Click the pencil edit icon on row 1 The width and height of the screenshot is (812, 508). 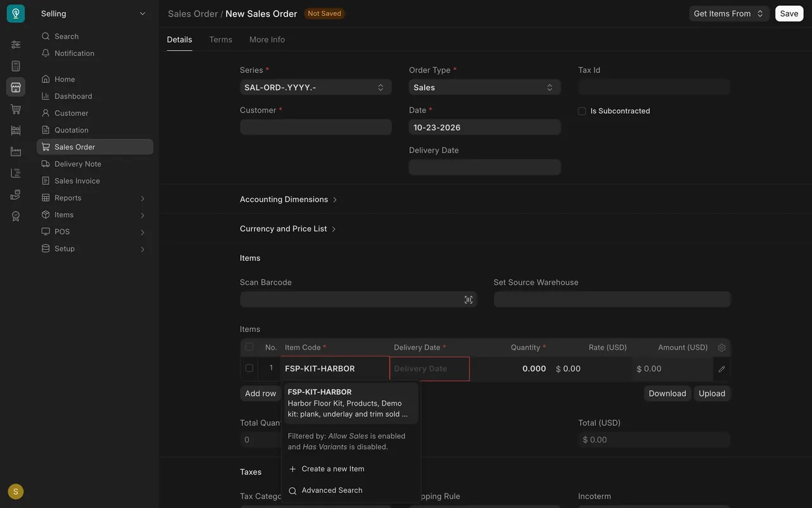(x=722, y=369)
